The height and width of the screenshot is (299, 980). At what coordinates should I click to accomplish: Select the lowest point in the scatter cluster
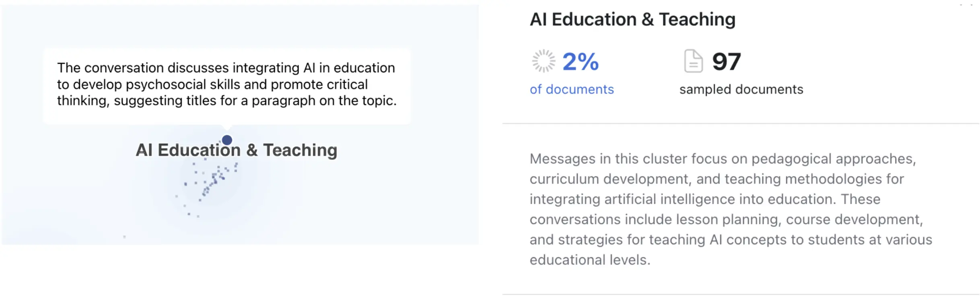coord(198,217)
